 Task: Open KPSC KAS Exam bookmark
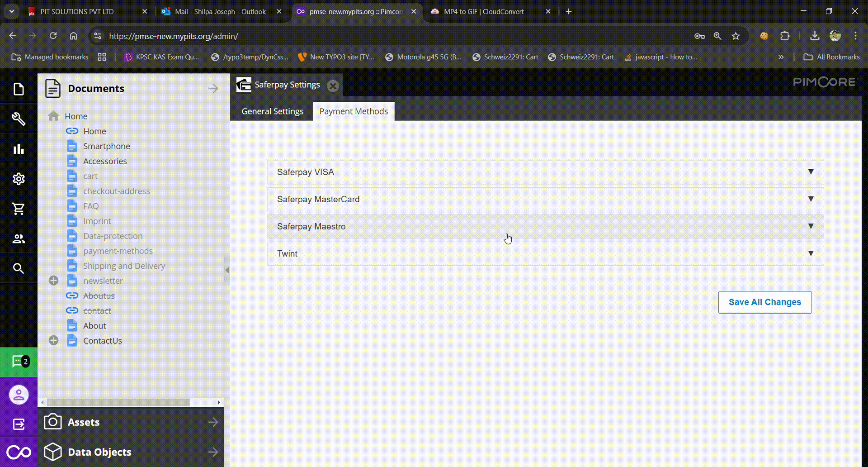click(162, 57)
